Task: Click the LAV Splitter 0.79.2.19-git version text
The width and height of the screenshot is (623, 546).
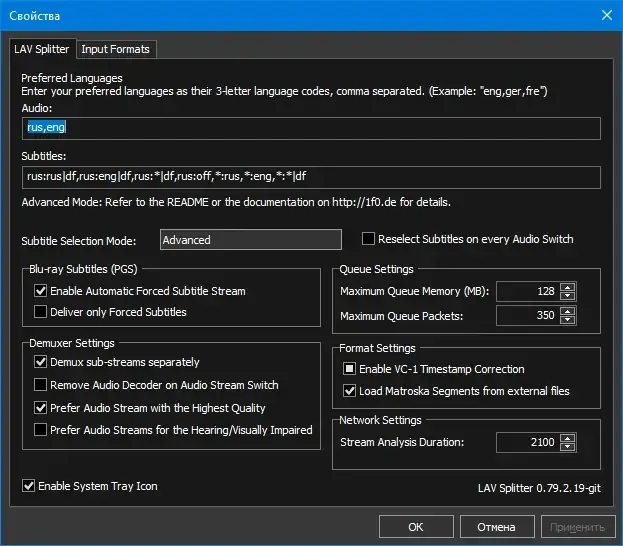Action: [x=539, y=488]
